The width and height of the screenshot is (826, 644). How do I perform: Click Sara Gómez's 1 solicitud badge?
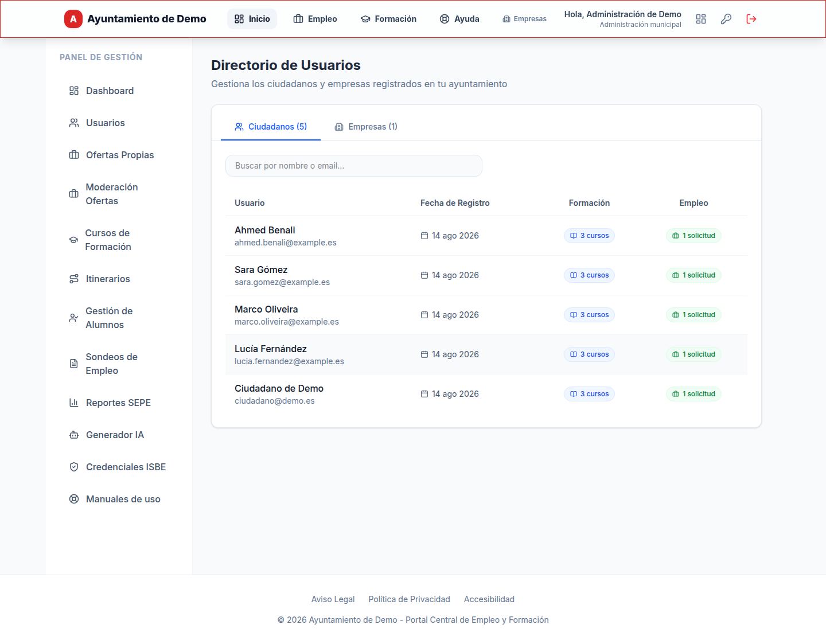(693, 275)
